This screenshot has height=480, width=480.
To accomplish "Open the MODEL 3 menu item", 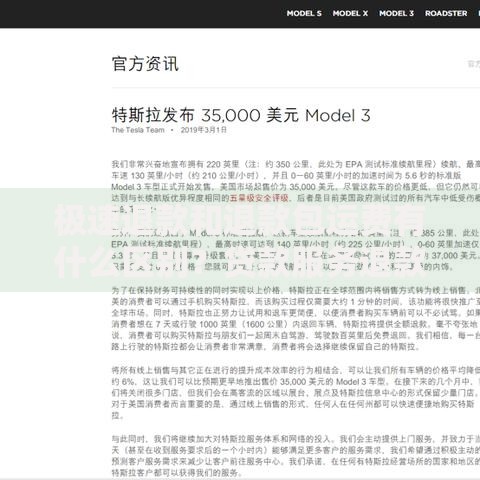I will (x=396, y=13).
